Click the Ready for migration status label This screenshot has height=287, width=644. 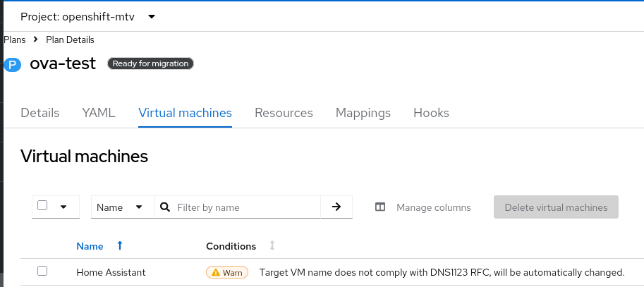pyautogui.click(x=150, y=63)
